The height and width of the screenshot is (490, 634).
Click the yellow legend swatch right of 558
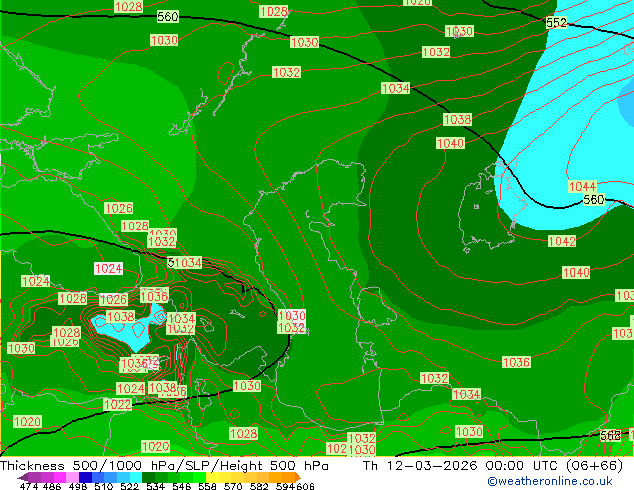click(212, 477)
